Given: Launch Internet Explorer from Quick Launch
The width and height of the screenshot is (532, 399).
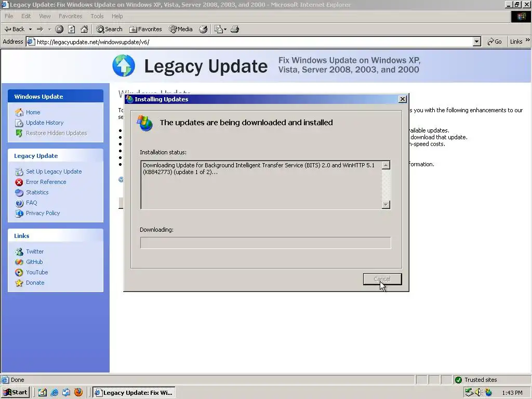Looking at the screenshot, I should (x=54, y=393).
